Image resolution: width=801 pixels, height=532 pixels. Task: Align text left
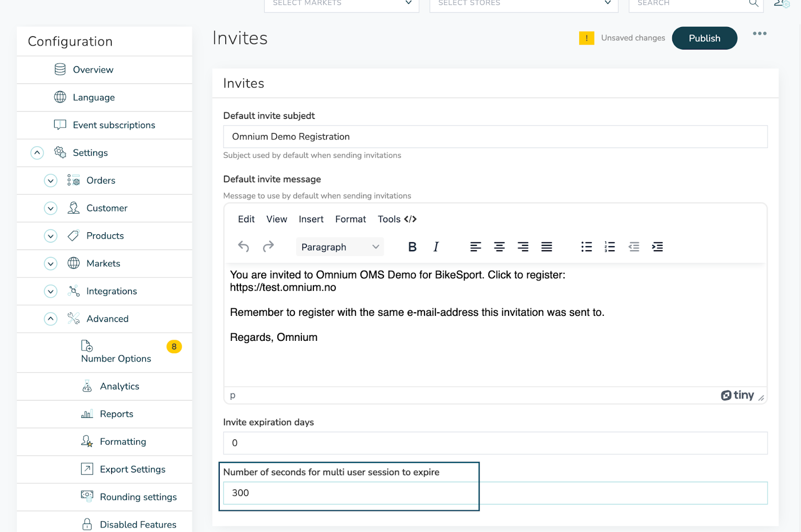476,247
